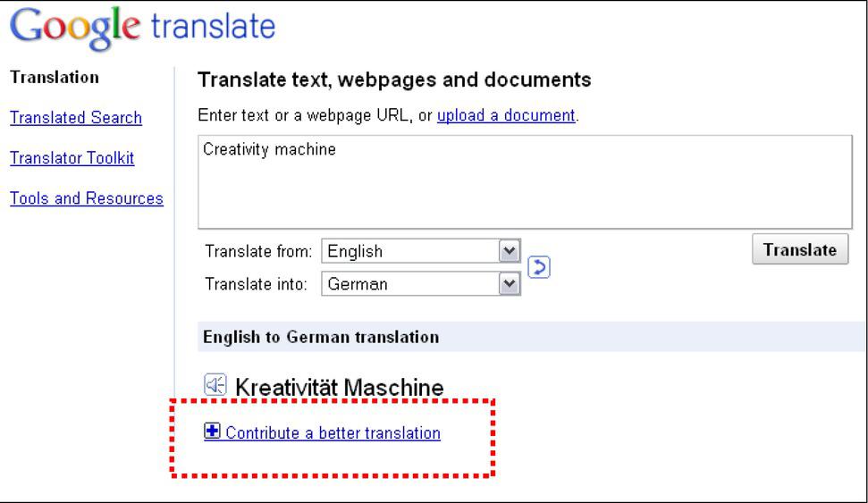Open the Translated Search link
The height and width of the screenshot is (503, 868).
(76, 118)
